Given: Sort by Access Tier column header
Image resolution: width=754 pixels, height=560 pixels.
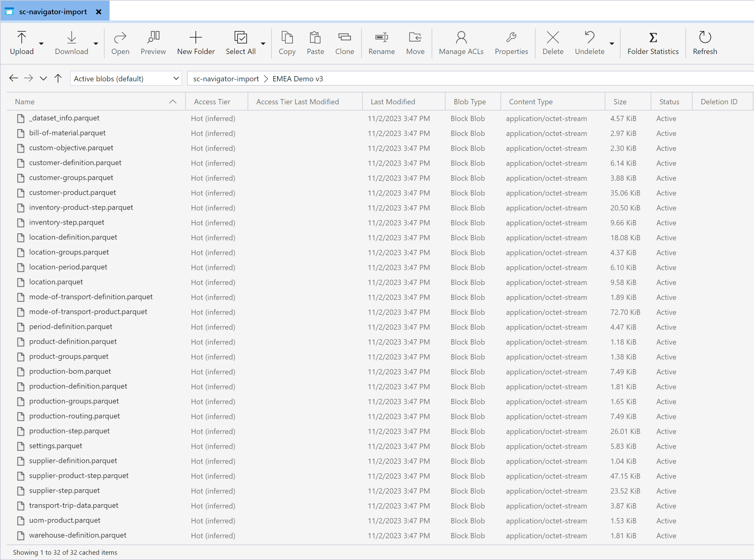Looking at the screenshot, I should tap(217, 102).
